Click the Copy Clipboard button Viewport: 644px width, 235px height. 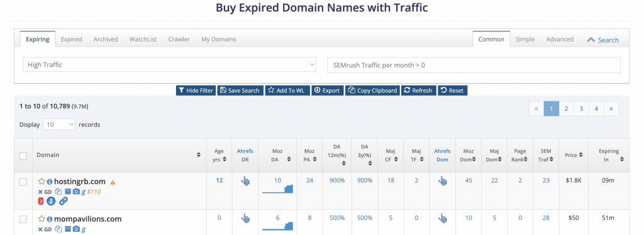(372, 91)
